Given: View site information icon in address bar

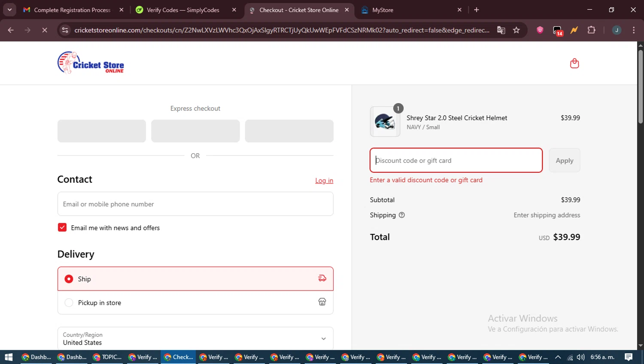Looking at the screenshot, I should (x=65, y=30).
